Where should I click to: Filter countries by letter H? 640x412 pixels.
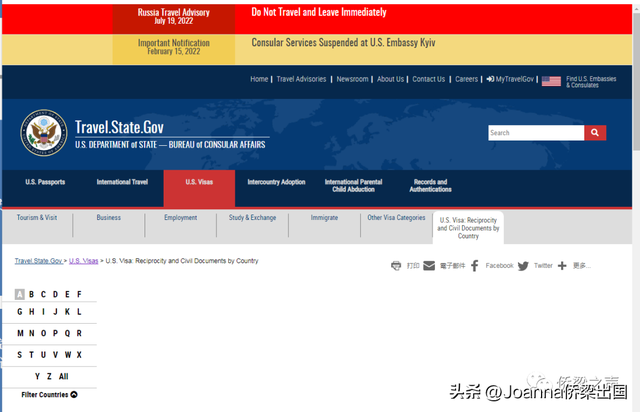coord(31,312)
